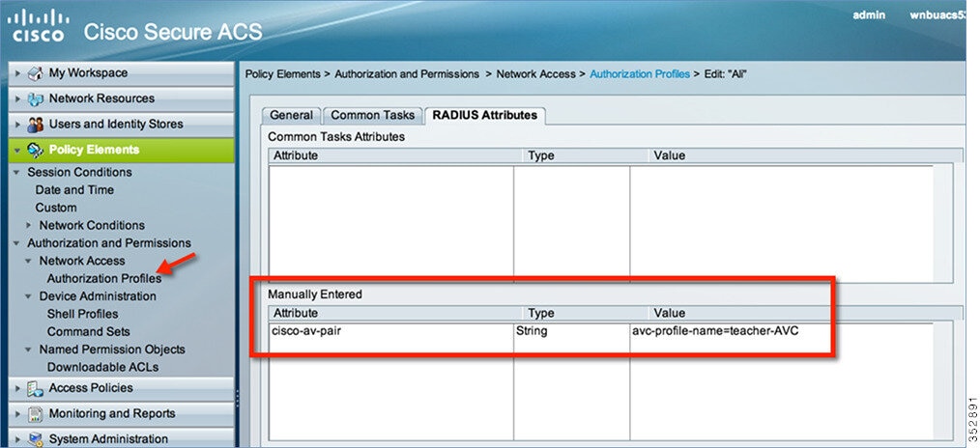
Task: Select the cisco-av-pair attribute cell
Action: click(391, 331)
